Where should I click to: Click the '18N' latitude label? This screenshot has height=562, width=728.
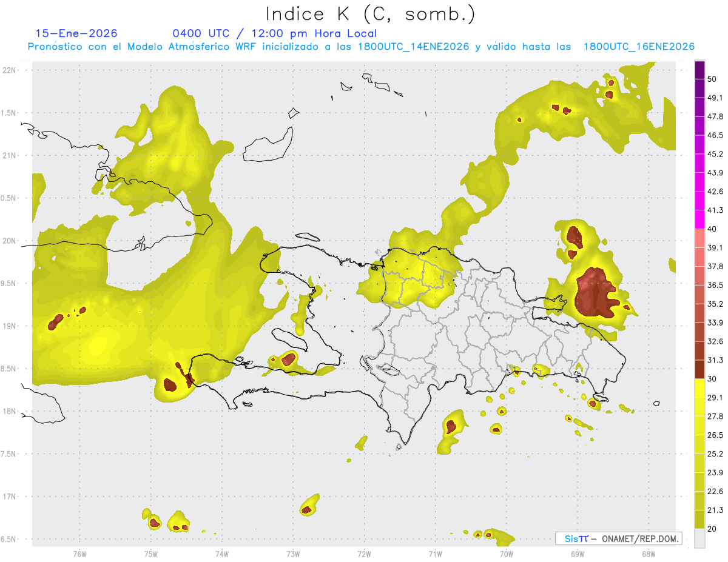10,411
